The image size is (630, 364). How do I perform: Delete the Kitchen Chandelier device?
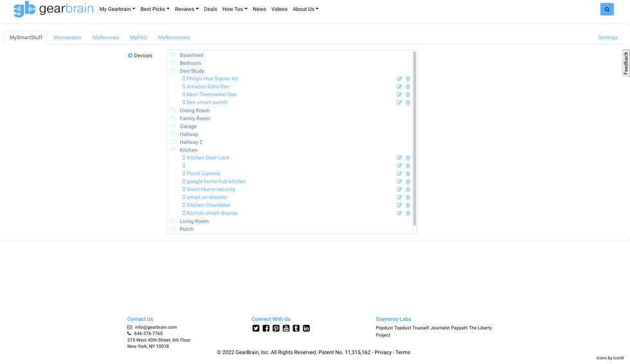(x=408, y=205)
